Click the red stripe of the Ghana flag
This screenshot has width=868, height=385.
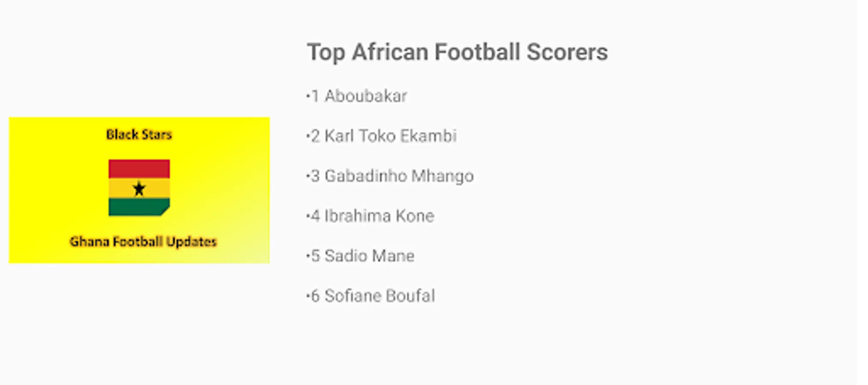pos(139,169)
